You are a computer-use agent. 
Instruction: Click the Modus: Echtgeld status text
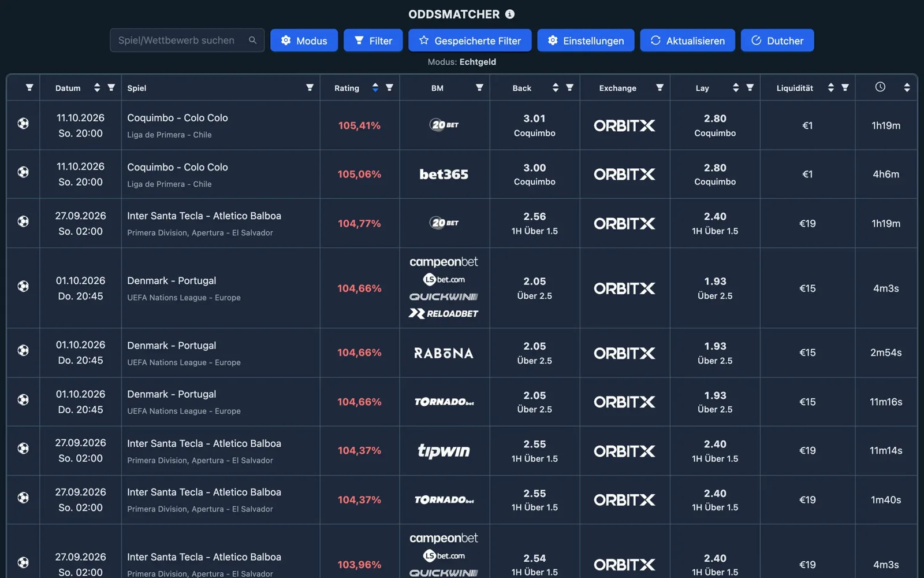pos(461,62)
